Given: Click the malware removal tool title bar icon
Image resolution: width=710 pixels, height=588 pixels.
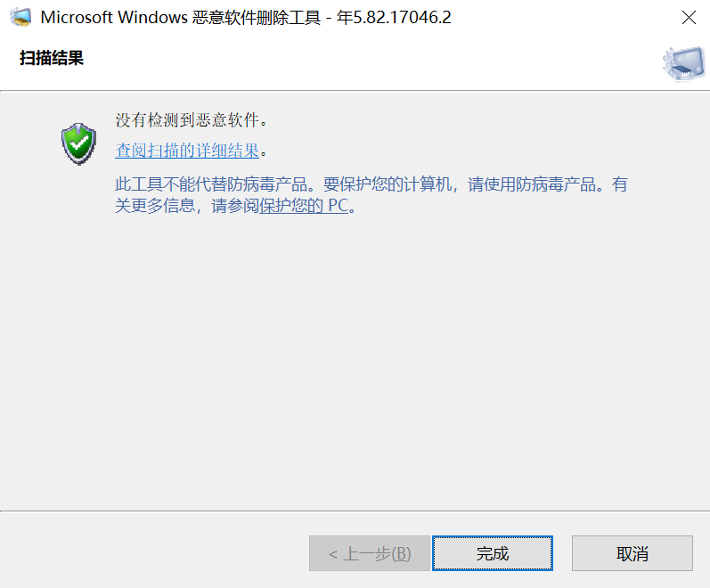Looking at the screenshot, I should (x=20, y=17).
